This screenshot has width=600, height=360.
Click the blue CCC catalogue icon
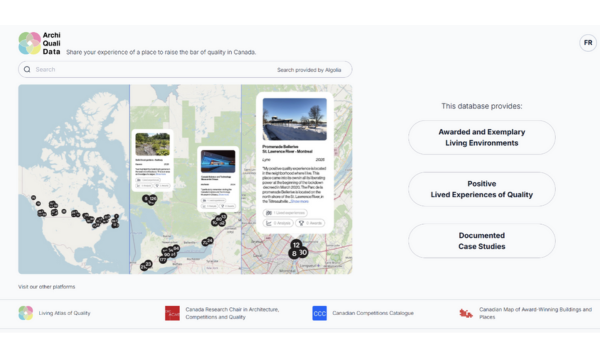pyautogui.click(x=320, y=313)
